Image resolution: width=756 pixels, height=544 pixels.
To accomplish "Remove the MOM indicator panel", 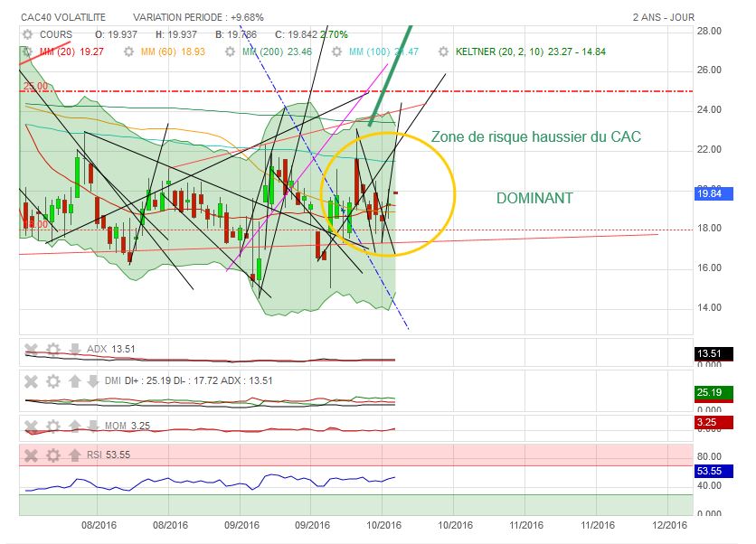I will click(32, 427).
